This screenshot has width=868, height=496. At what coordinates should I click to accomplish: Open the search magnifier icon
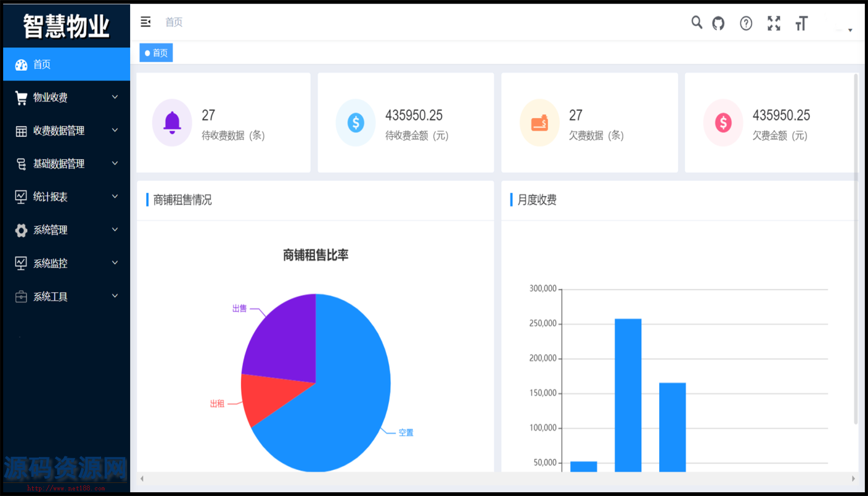pyautogui.click(x=697, y=23)
